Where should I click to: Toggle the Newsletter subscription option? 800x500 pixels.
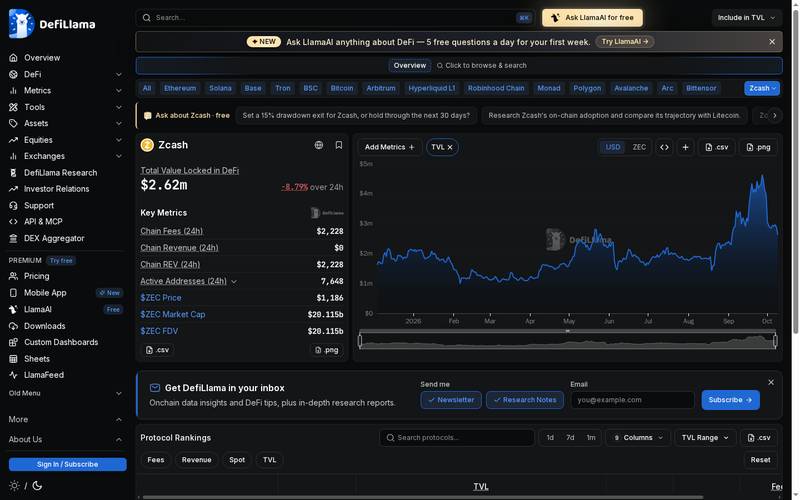coord(451,400)
